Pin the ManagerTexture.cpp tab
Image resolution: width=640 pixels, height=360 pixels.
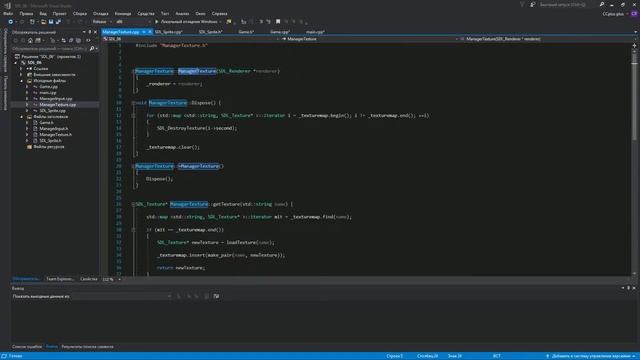click(144, 32)
